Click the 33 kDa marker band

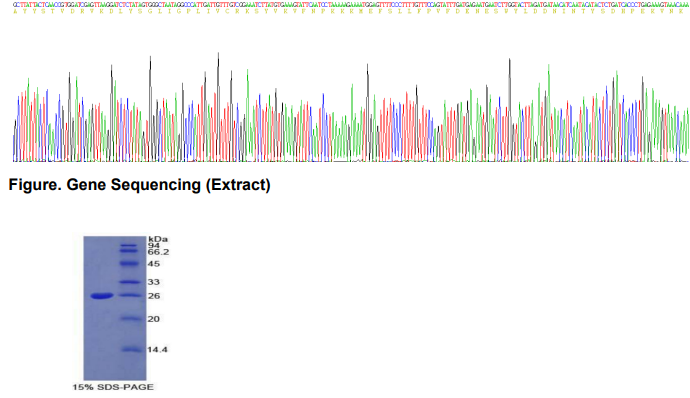[x=129, y=282]
